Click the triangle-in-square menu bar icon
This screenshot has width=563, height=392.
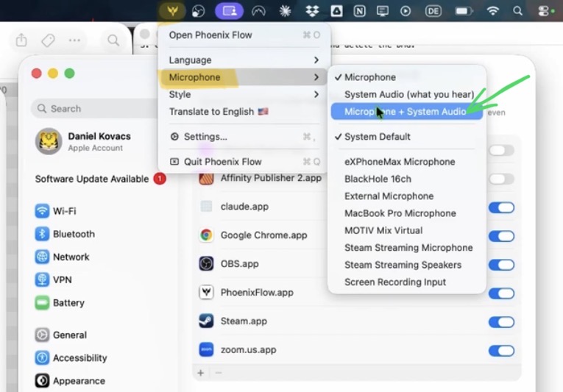[336, 11]
